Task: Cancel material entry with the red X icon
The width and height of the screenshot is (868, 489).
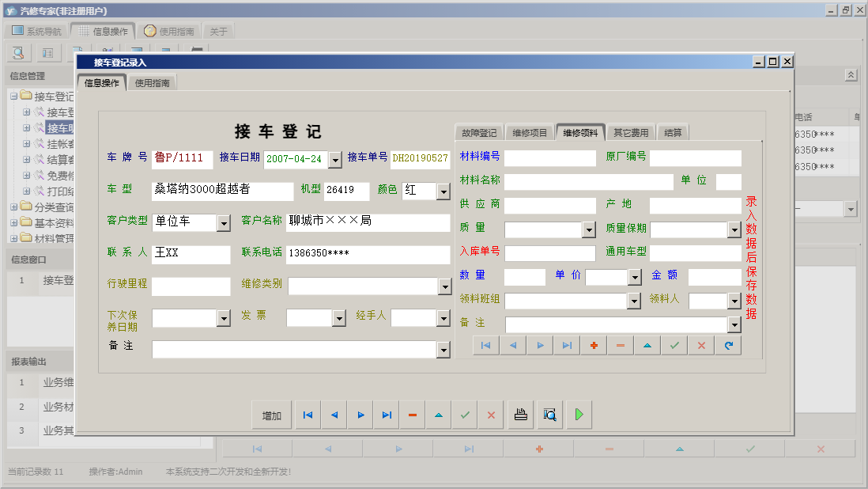Action: point(700,345)
